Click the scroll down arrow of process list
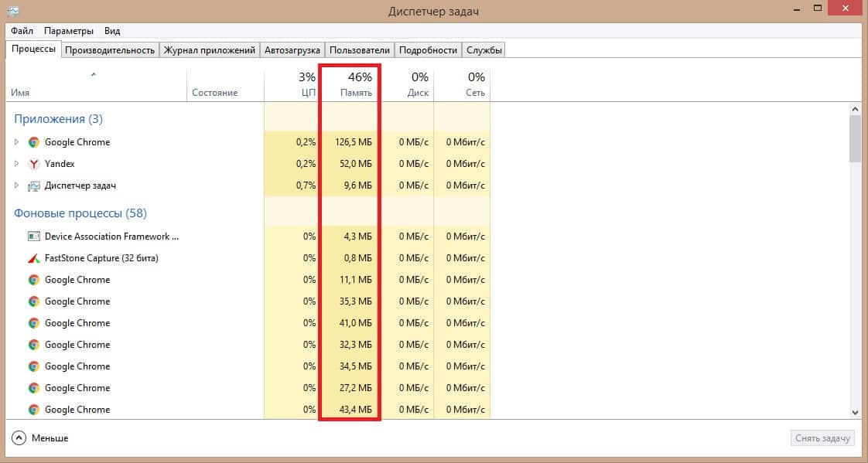Image resolution: width=868 pixels, height=463 pixels. click(855, 413)
